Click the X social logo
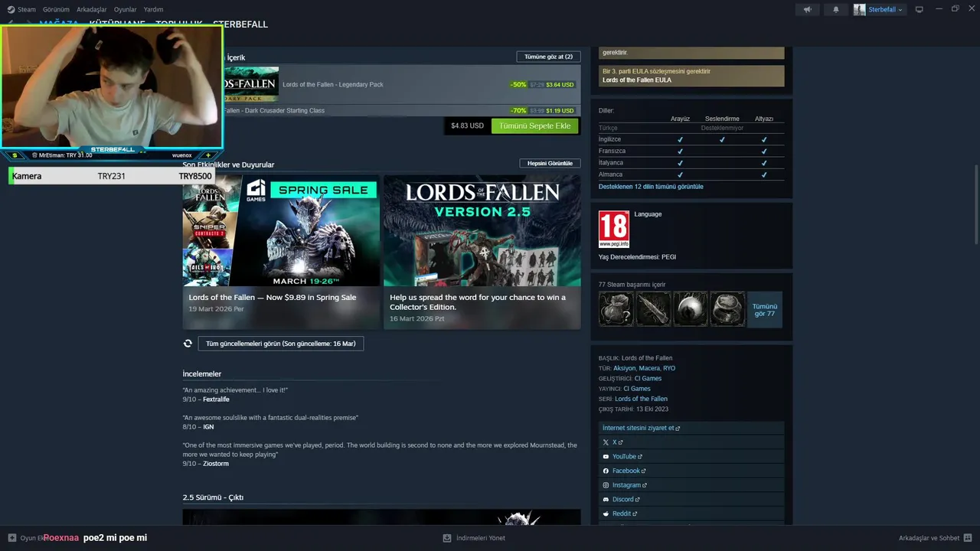Image resolution: width=980 pixels, height=551 pixels. (x=606, y=442)
